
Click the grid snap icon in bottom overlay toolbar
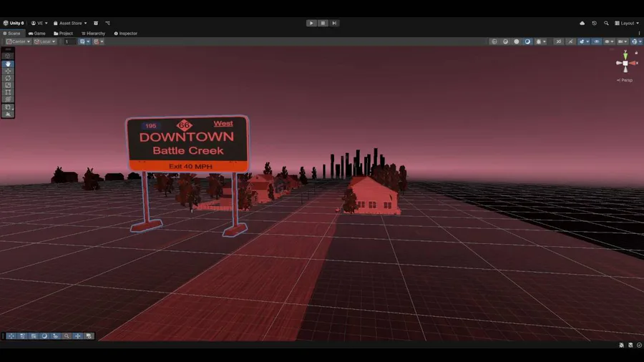click(33, 336)
